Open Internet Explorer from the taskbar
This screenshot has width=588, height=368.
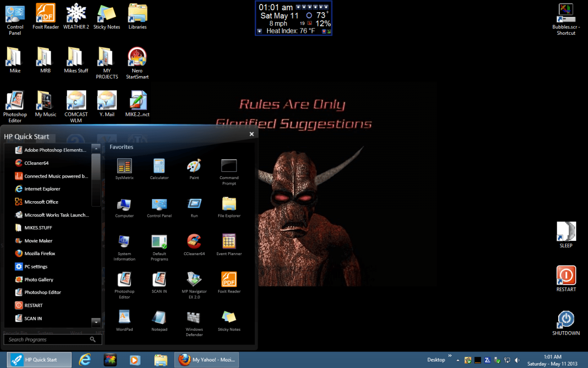point(85,360)
